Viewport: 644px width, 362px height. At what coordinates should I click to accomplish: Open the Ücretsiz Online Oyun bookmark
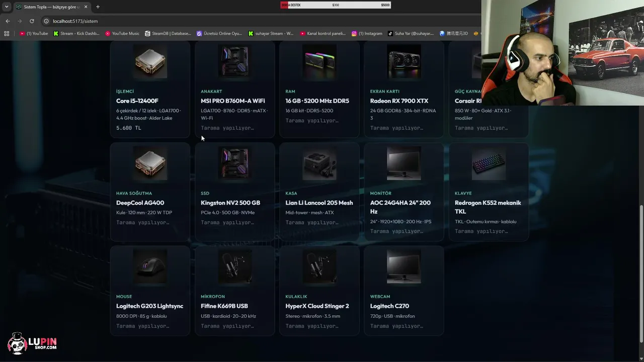220,34
